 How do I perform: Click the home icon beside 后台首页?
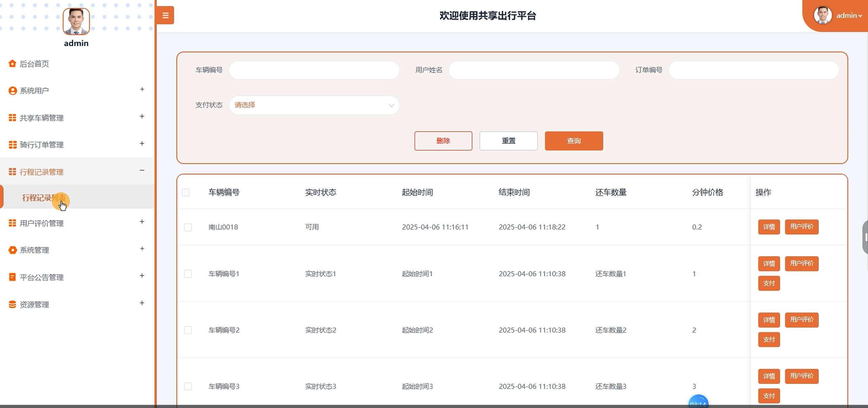(12, 64)
